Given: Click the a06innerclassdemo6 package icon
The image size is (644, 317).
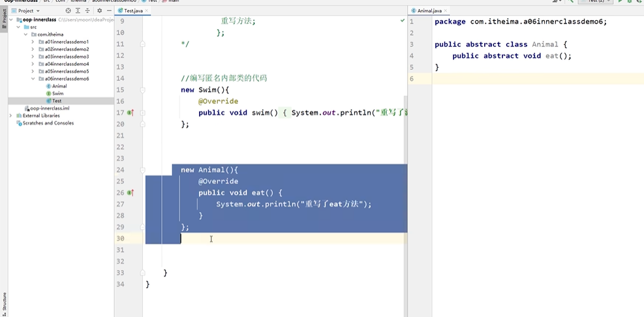Looking at the screenshot, I should 41,79.
